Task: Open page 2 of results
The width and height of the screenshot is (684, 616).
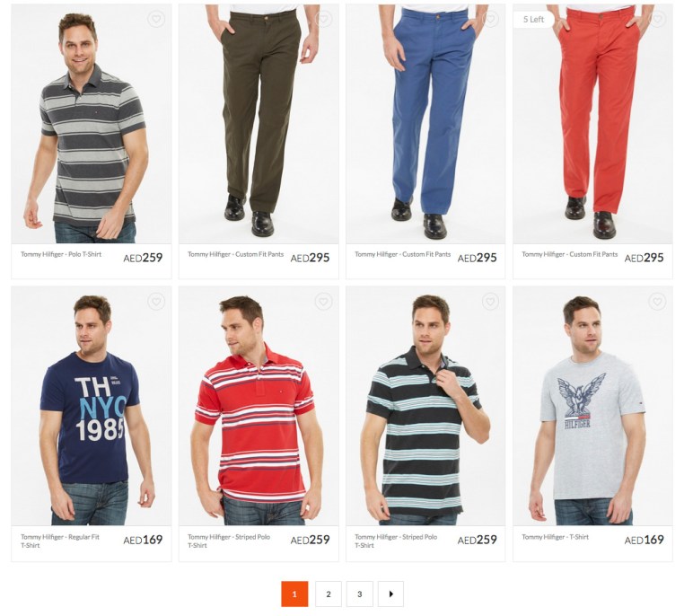Action: tap(329, 594)
